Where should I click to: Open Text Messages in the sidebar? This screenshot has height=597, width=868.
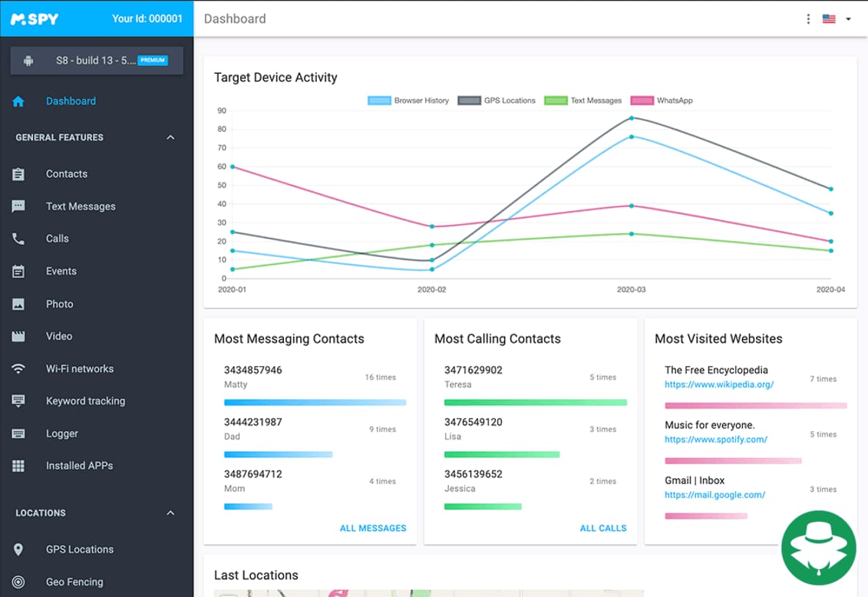coord(81,206)
